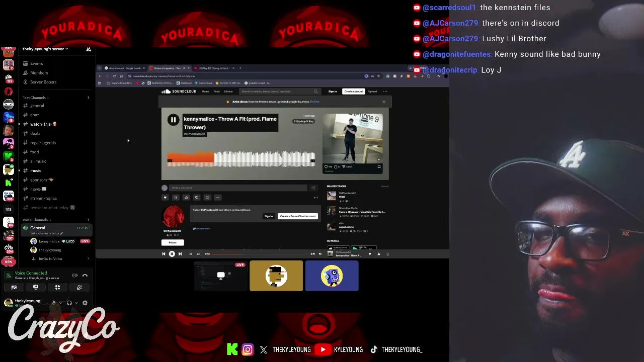
Task: Pause the track with the large waveform pause button
Action: 173,120
